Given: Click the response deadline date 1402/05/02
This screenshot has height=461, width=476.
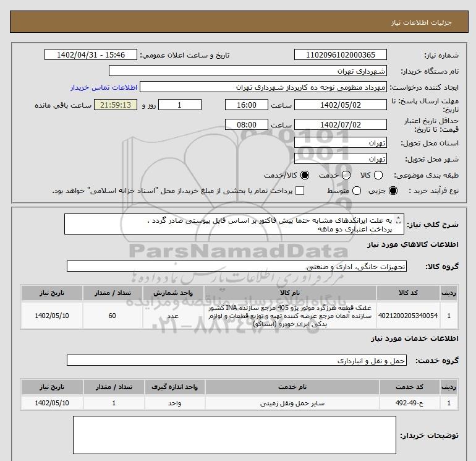Looking at the screenshot, I should click(340, 105).
